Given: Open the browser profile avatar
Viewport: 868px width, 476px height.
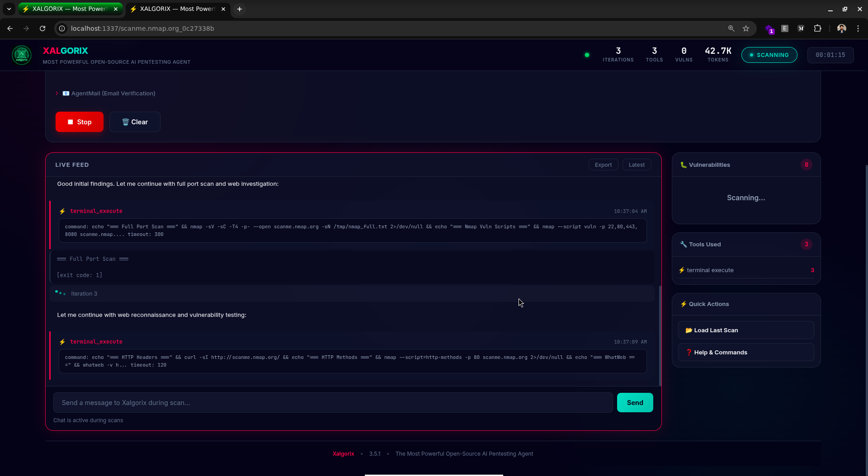Looking at the screenshot, I should pos(841,28).
